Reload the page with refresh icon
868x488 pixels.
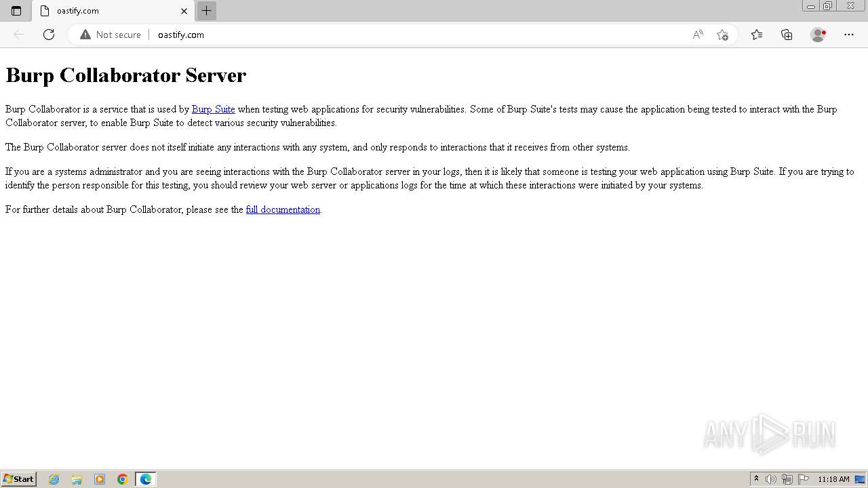pyautogui.click(x=49, y=35)
